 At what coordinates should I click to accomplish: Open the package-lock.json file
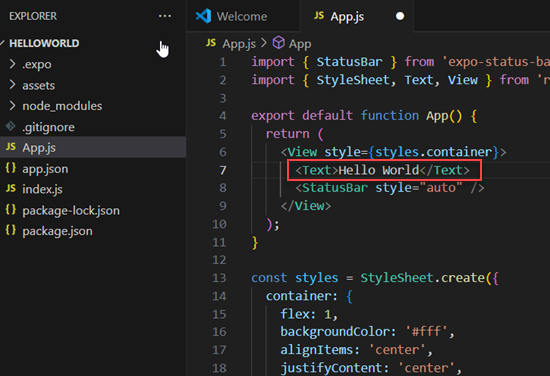pyautogui.click(x=71, y=210)
